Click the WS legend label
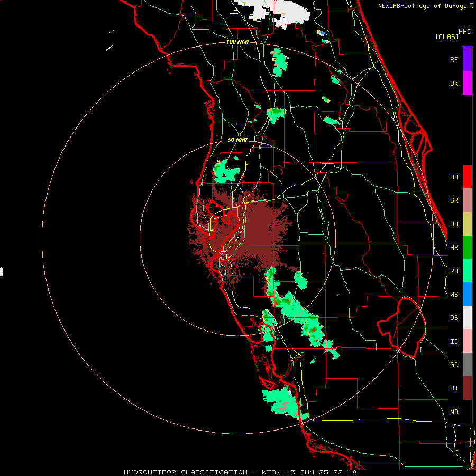 click(x=454, y=295)
